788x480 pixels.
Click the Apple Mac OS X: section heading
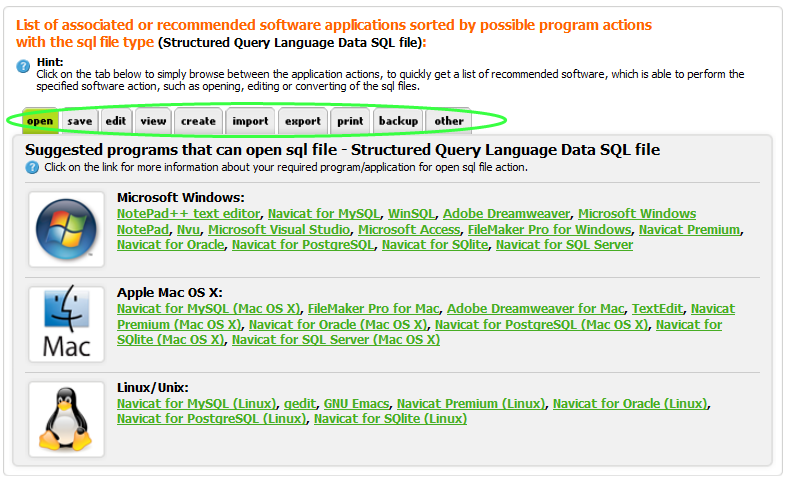pos(170,293)
